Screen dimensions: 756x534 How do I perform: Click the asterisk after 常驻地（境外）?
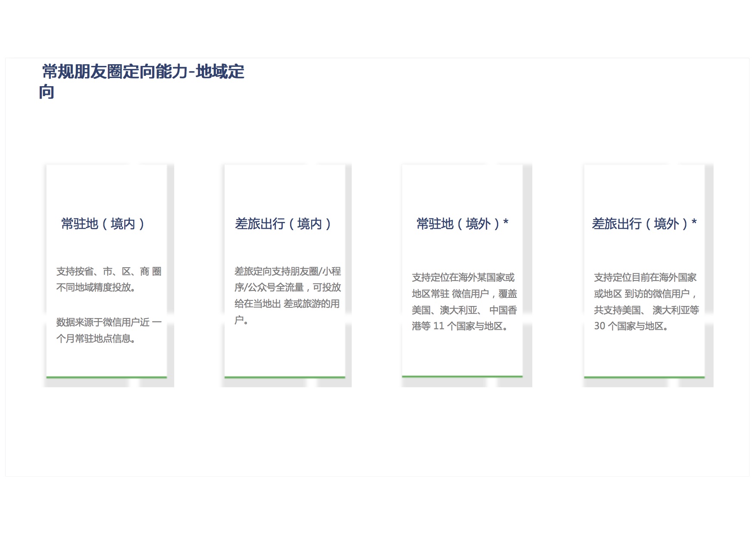(506, 223)
